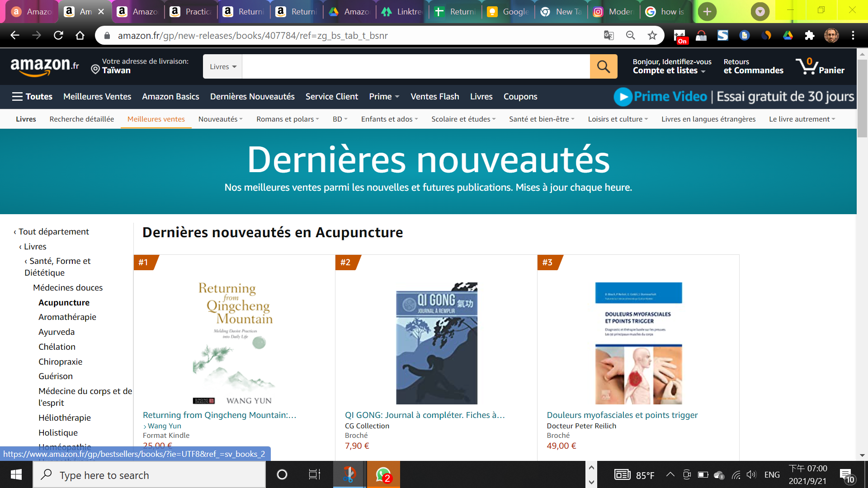Expand the Enfants et ados submenu
The height and width of the screenshot is (488, 868).
(x=390, y=119)
